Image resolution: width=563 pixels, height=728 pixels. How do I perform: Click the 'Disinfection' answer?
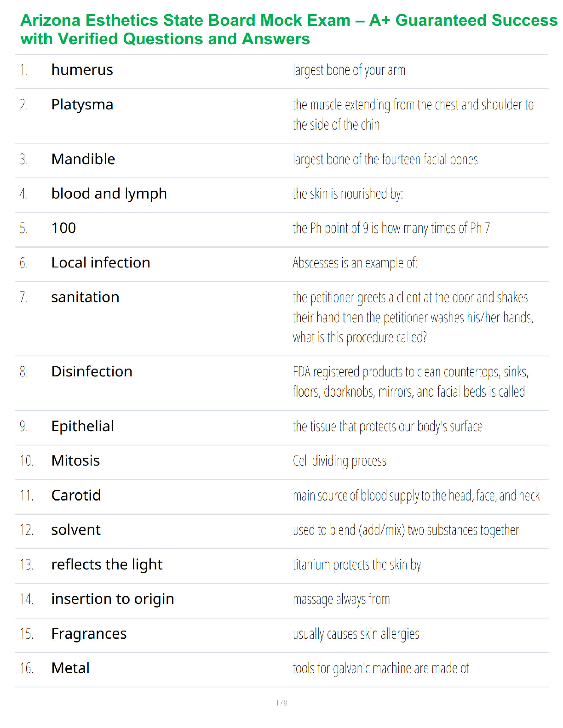coord(92,371)
